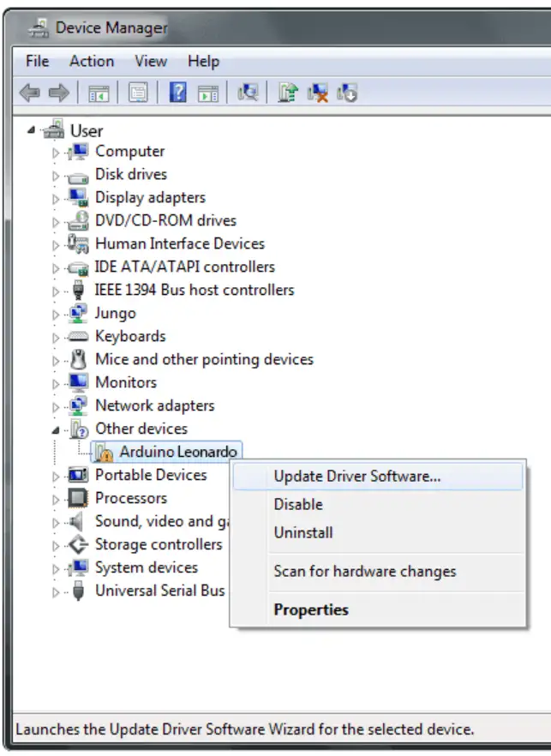Click the Forward arrow toolbar button
The height and width of the screenshot is (756, 551).
pyautogui.click(x=58, y=93)
